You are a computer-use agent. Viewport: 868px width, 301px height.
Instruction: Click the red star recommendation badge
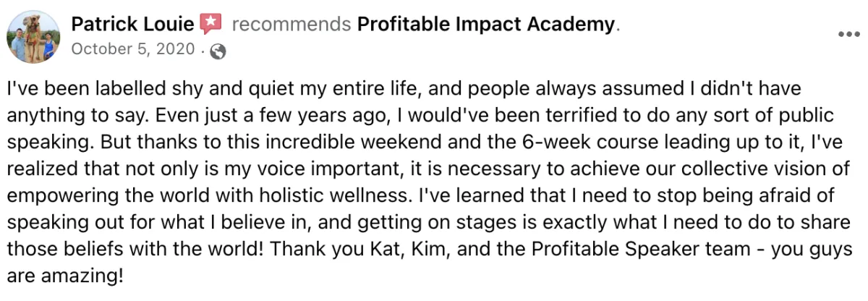click(210, 24)
